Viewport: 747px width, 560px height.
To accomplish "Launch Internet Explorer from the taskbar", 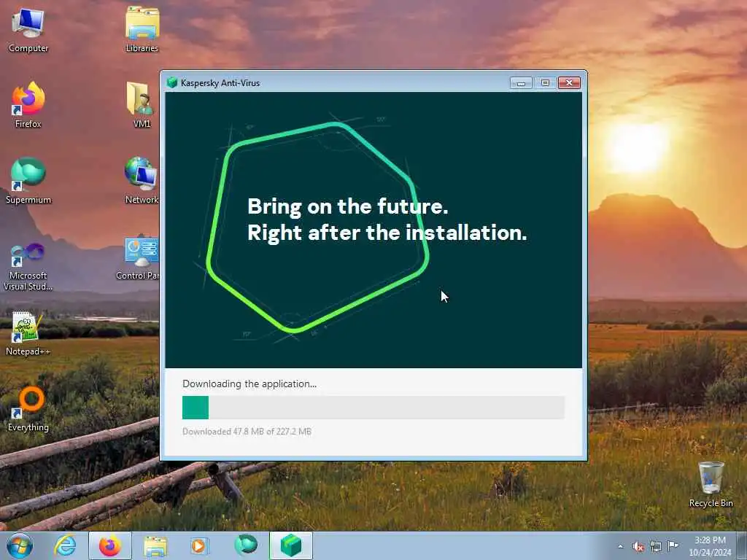I will (x=65, y=545).
